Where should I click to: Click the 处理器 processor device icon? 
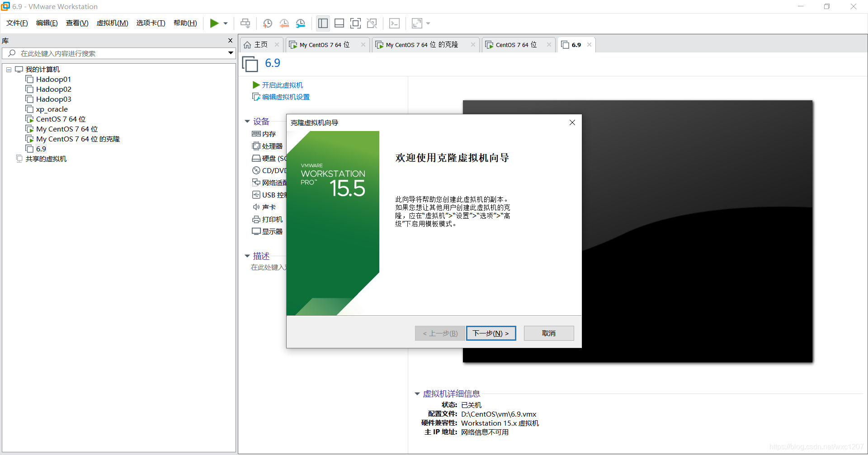point(256,146)
